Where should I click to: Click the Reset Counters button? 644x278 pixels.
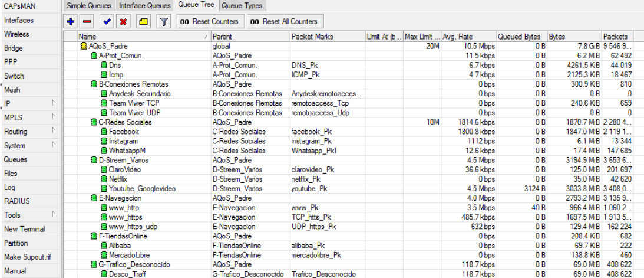pyautogui.click(x=210, y=21)
